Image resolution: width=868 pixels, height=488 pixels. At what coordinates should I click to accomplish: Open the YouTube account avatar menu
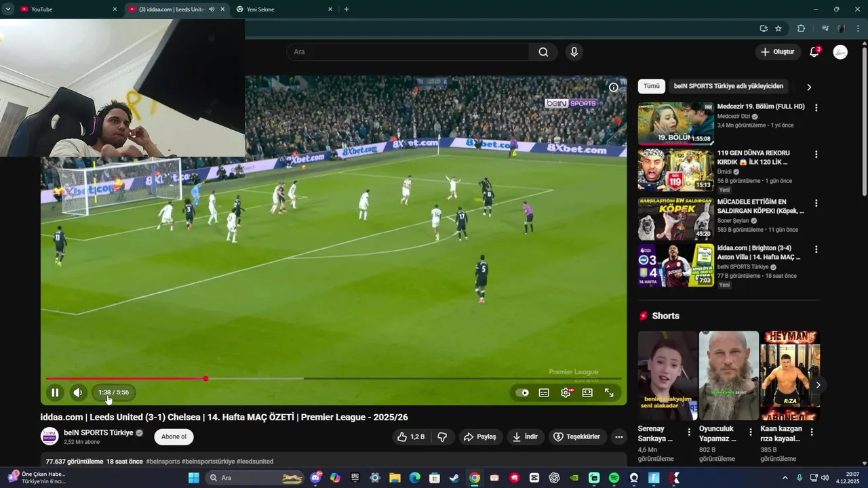click(840, 52)
